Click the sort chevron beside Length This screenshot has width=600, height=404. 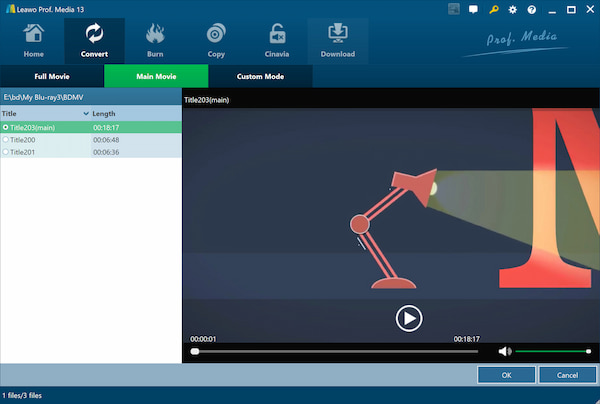[86, 114]
